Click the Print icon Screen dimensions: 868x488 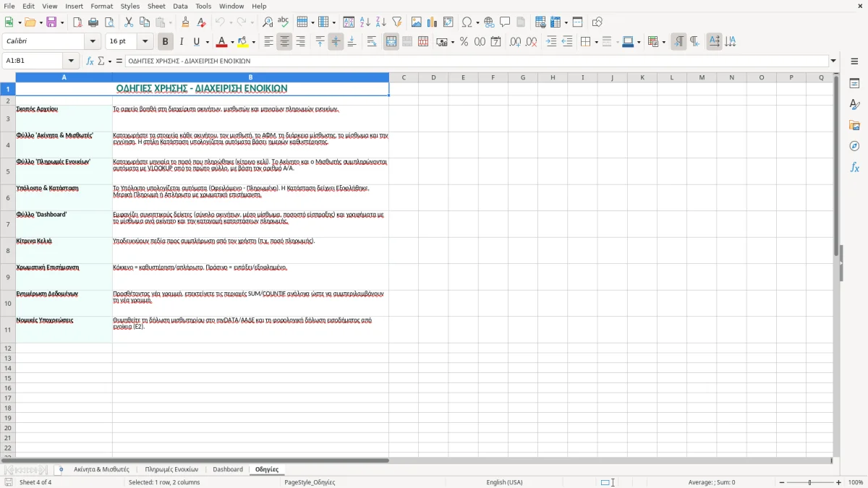click(x=93, y=22)
